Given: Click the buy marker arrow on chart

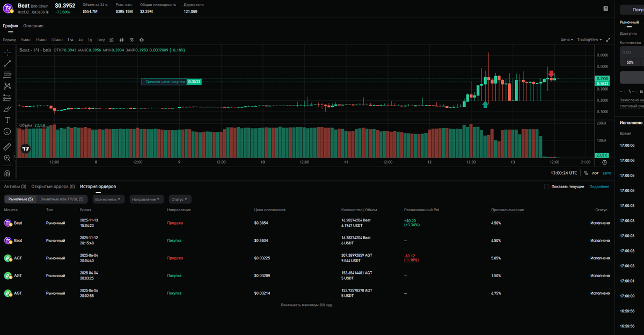Looking at the screenshot, I should click(x=485, y=105).
